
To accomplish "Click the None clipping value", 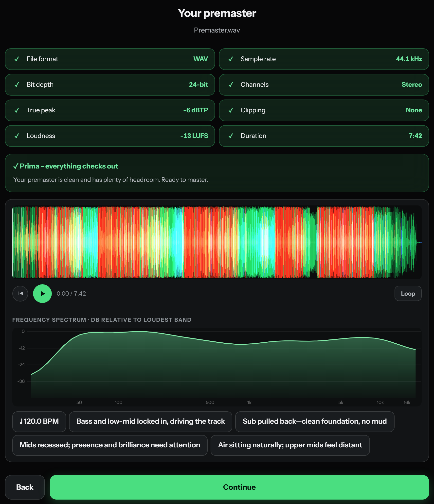I will click(414, 110).
